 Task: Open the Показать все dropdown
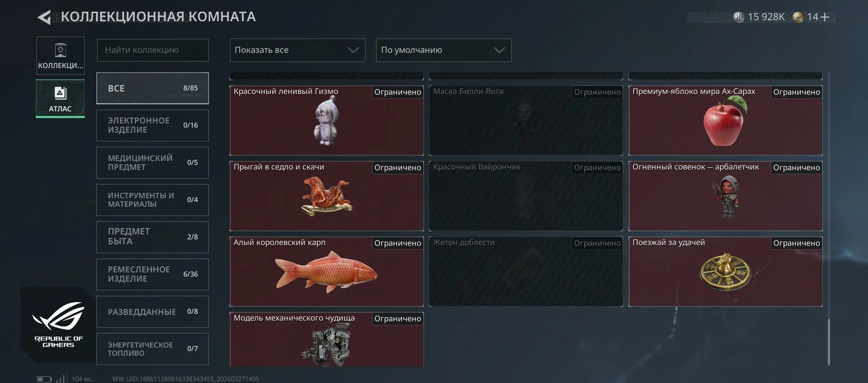click(297, 50)
